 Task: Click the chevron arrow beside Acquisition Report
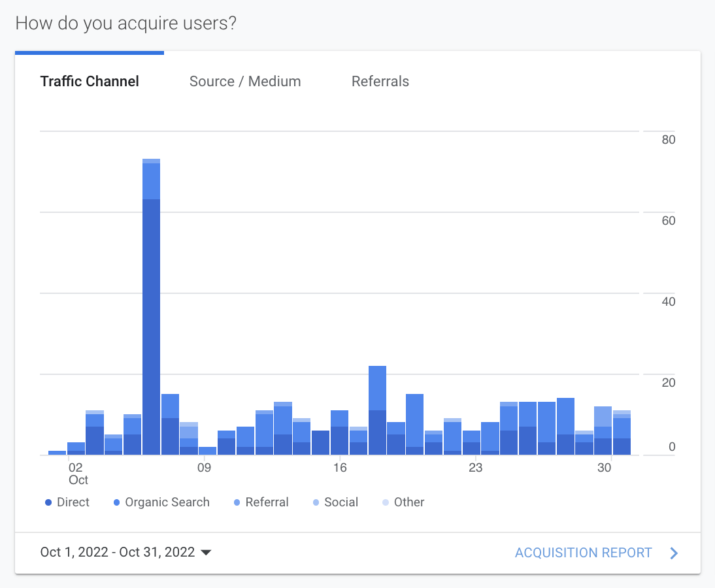(x=674, y=553)
